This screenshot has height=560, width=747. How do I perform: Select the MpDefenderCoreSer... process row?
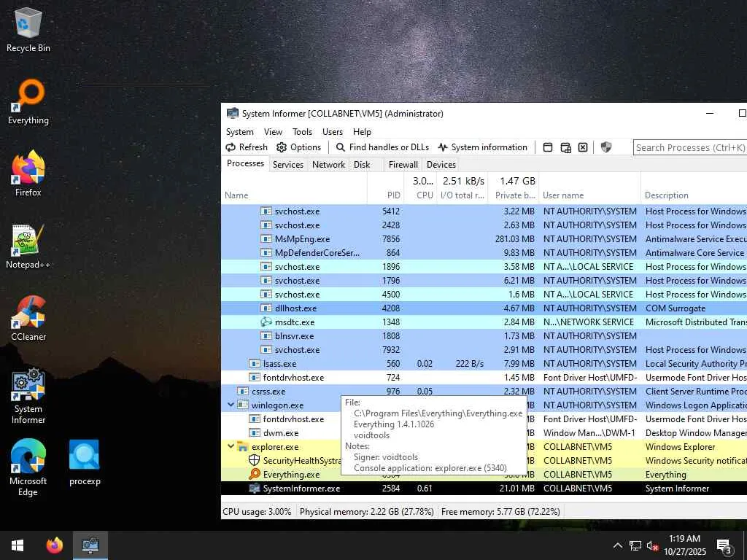click(484, 252)
